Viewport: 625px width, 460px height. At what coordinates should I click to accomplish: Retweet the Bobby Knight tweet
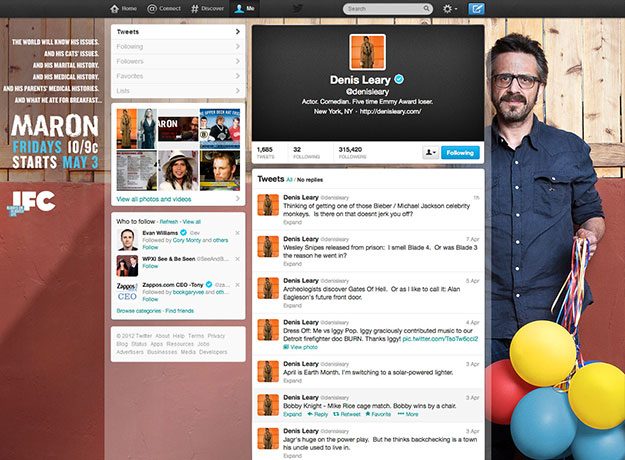[x=347, y=414]
